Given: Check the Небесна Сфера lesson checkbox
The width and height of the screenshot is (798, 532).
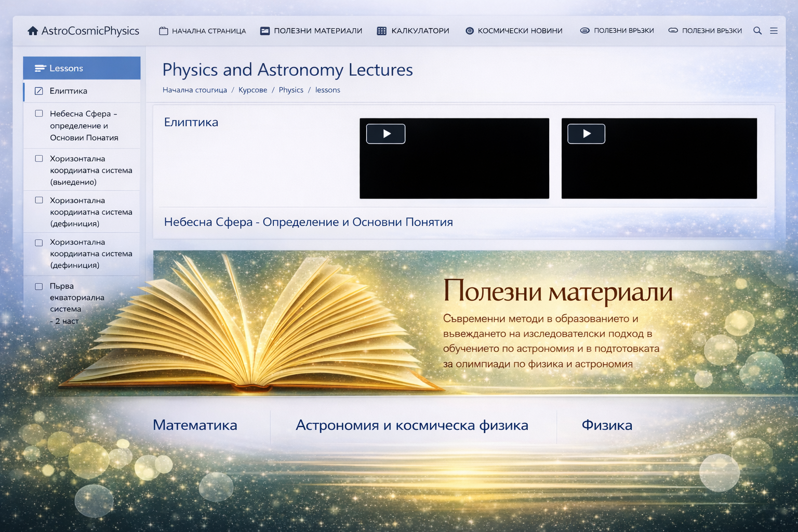Looking at the screenshot, I should pyautogui.click(x=39, y=113).
